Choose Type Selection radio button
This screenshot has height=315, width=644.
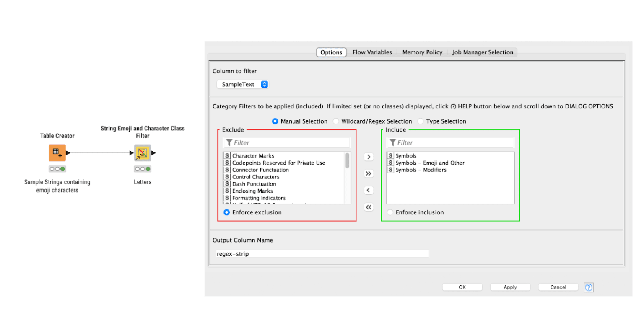click(421, 121)
